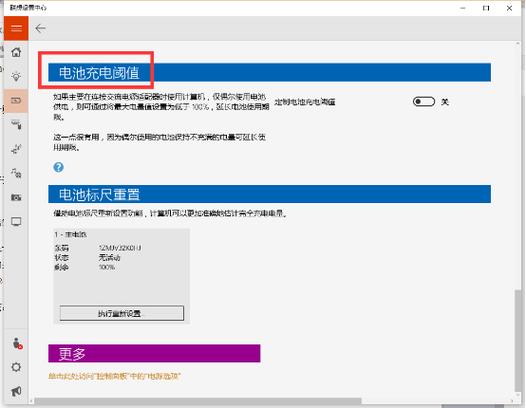The image size is (526, 408).
Task: Minimize the Lenovo Settings window
Action: pos(463,8)
